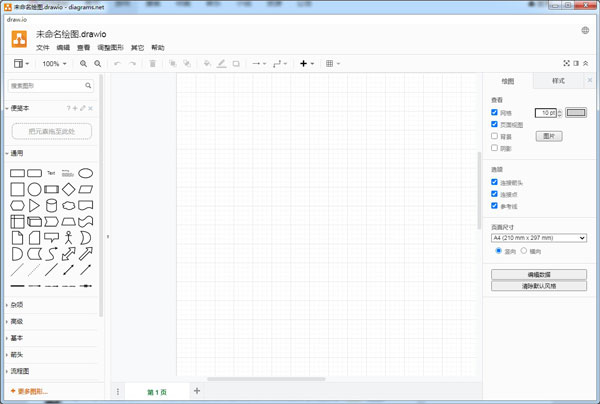Select the actor stick figure shape
The width and height of the screenshot is (600, 404).
coord(68,238)
